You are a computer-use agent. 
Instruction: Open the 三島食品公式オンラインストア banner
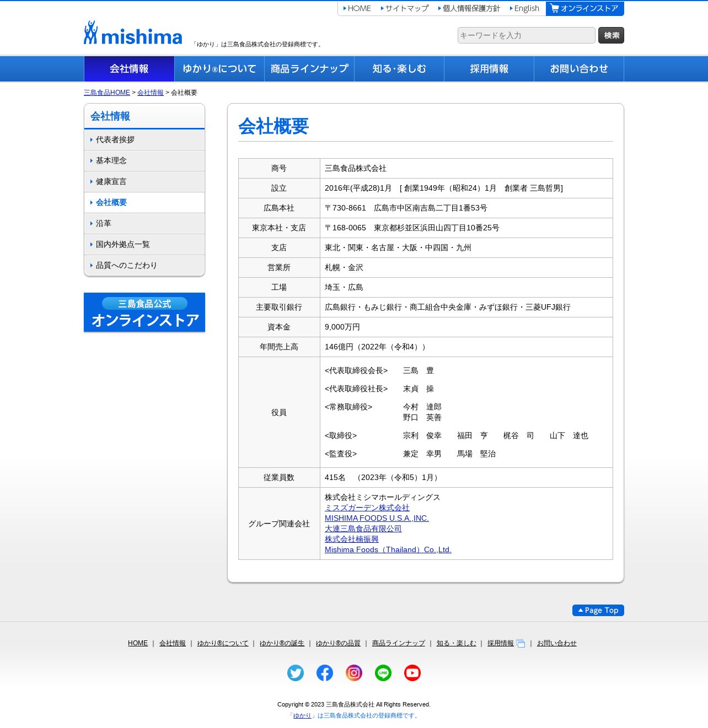click(x=144, y=312)
